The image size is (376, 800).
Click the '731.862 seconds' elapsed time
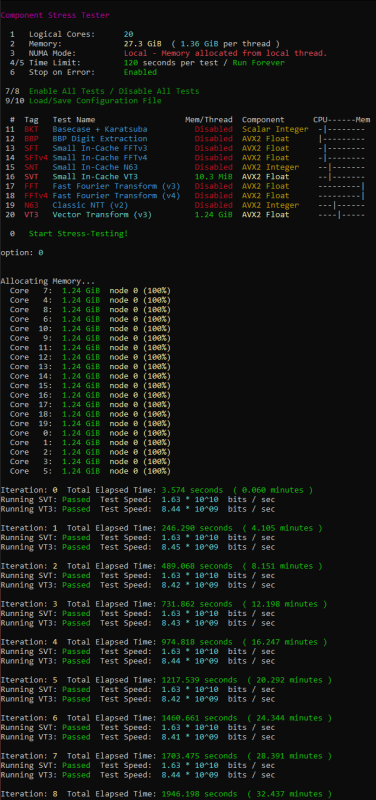[x=196, y=604]
